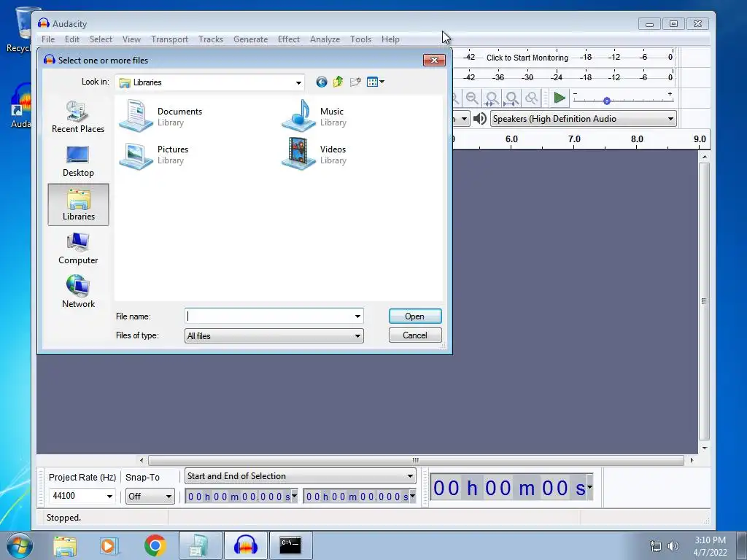747x560 pixels.
Task: Open the Tracks menu
Action: (211, 39)
